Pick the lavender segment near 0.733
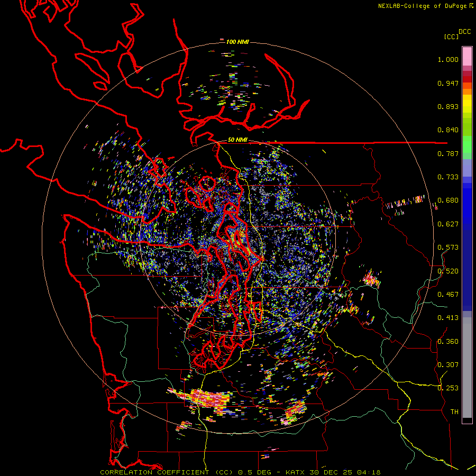Image resolution: width=476 pixels, height=476 pixels. coord(467,168)
